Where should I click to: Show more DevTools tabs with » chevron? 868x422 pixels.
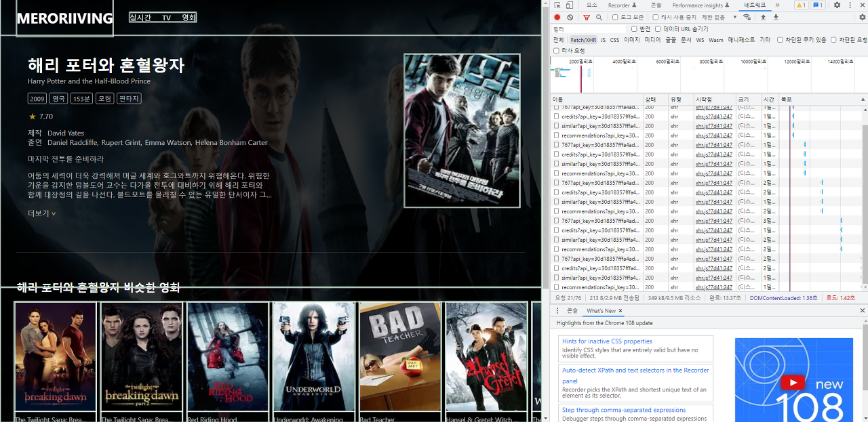click(777, 5)
